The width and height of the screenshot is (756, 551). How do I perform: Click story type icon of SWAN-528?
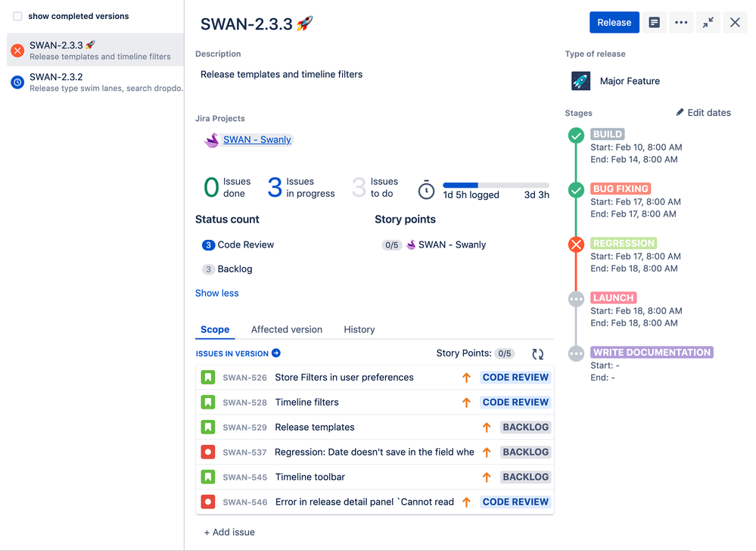click(x=208, y=402)
